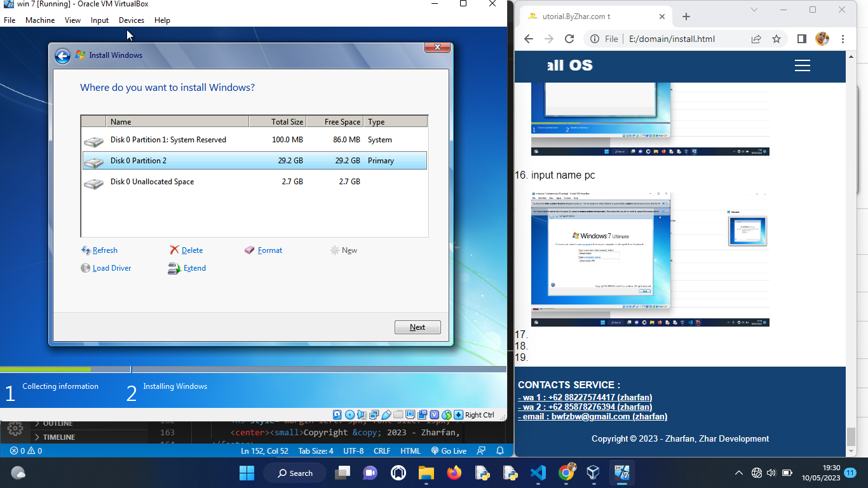868x488 pixels.
Task: Close the utorial.ByZhar.com tab
Action: [662, 17]
